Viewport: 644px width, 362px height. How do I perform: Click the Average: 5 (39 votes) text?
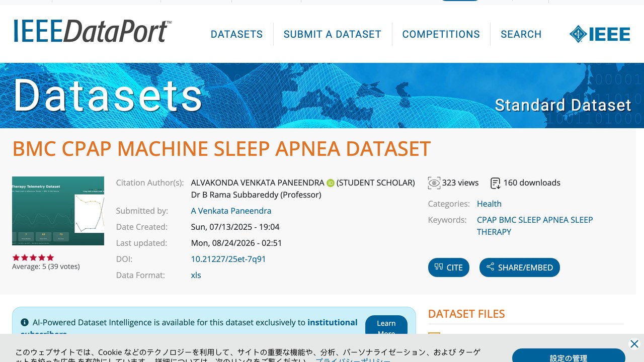46,266
